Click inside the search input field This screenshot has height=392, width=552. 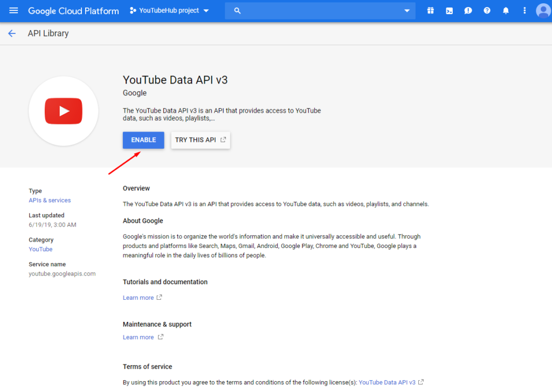point(318,10)
